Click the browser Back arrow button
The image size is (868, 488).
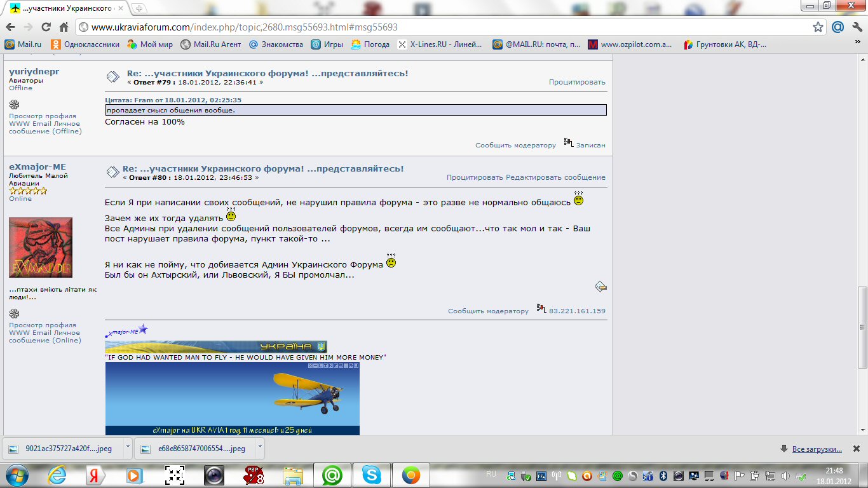tap(10, 27)
